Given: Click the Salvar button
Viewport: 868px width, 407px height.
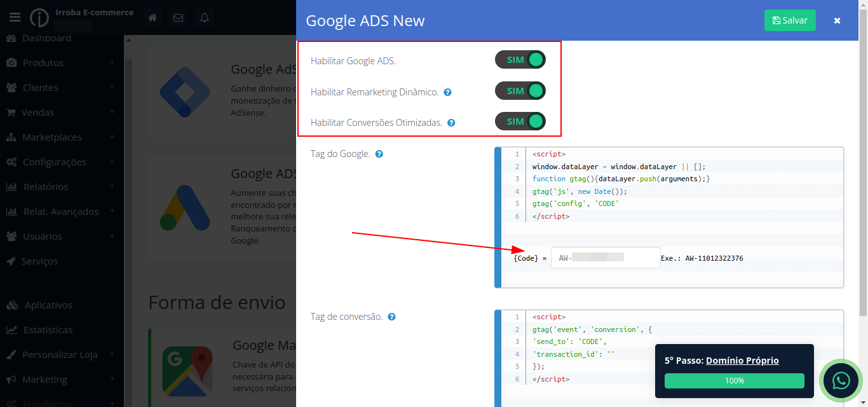Looking at the screenshot, I should [790, 20].
